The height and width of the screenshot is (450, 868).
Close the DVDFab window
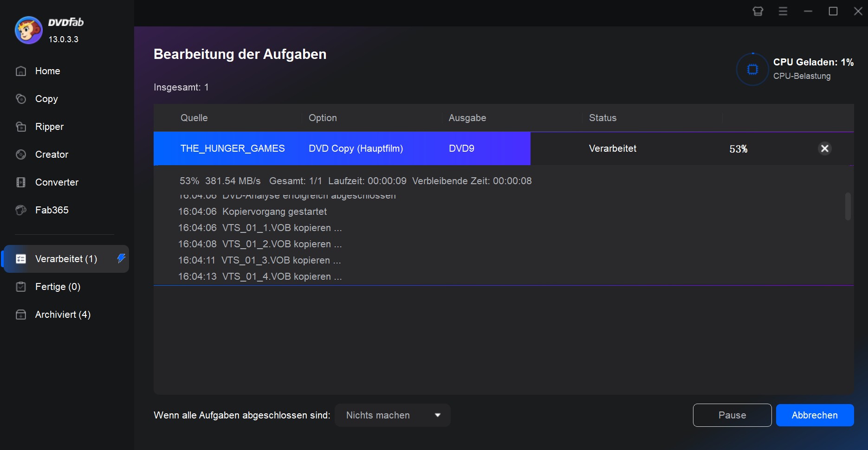click(858, 11)
